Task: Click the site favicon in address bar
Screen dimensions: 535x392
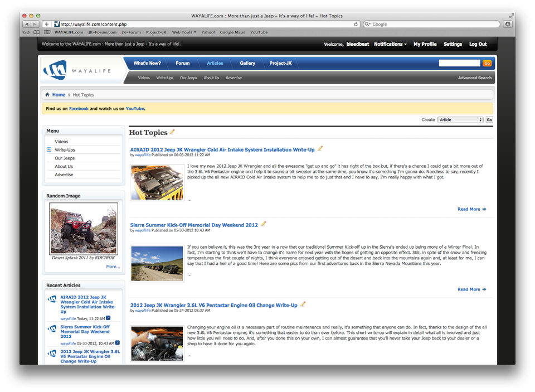Action: 57,24
